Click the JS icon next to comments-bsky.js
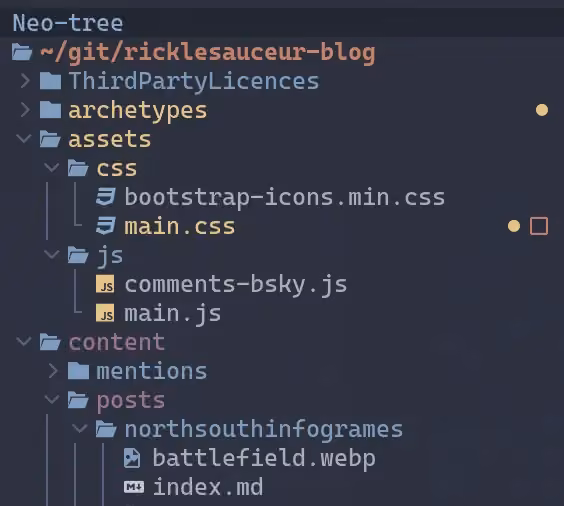 105,284
